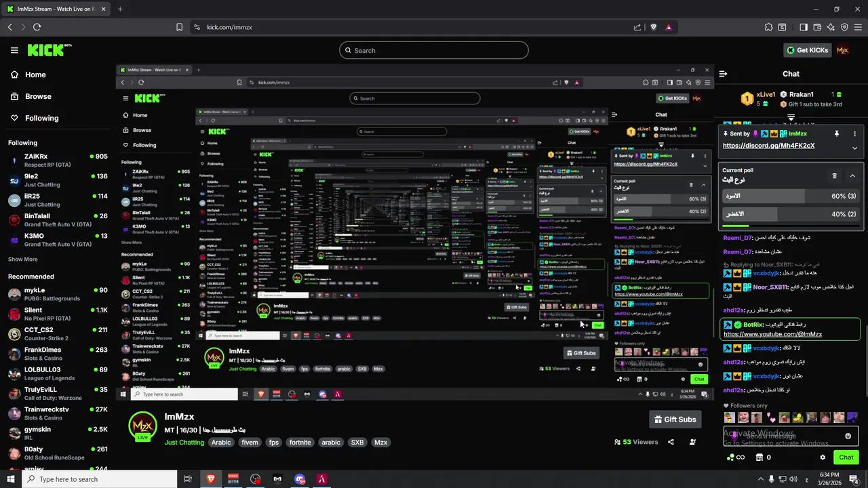Open chat settings gear

click(x=823, y=457)
